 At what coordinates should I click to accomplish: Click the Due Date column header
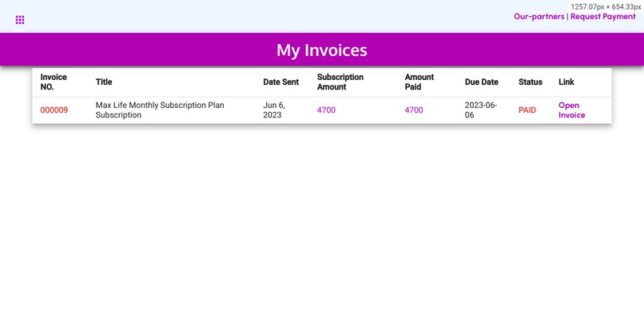tap(481, 82)
